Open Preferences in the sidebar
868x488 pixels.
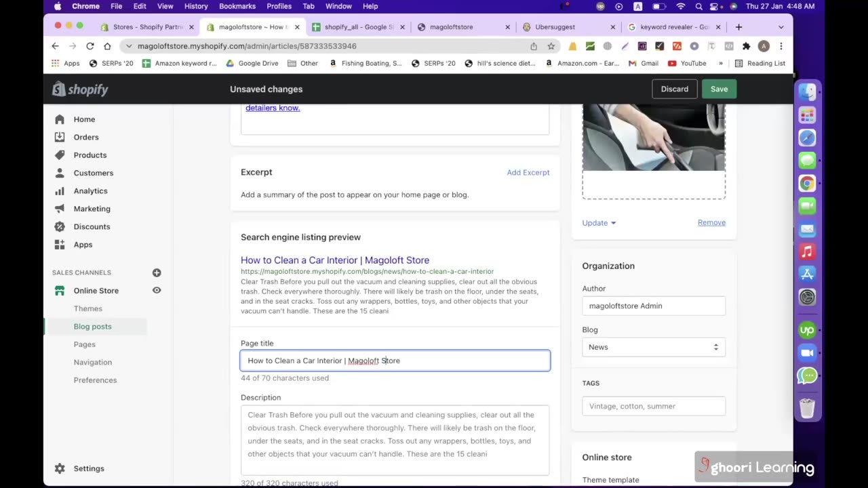[x=95, y=380]
